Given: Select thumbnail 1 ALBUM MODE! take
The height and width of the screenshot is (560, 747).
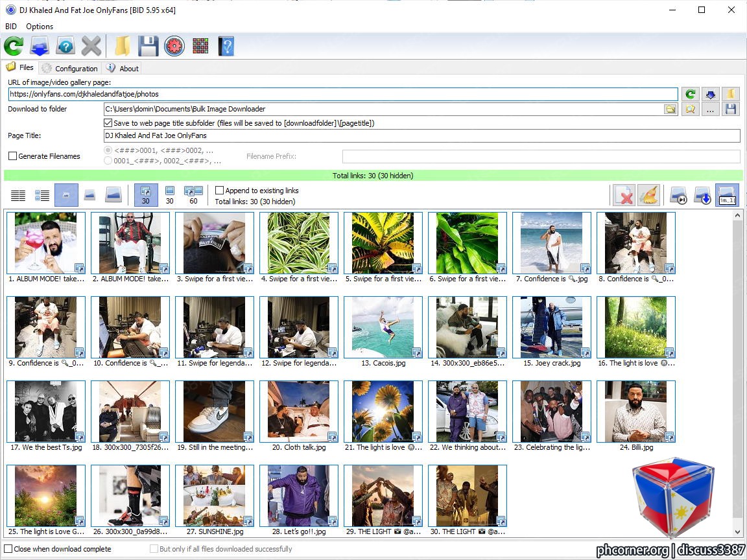Looking at the screenshot, I should click(x=46, y=243).
